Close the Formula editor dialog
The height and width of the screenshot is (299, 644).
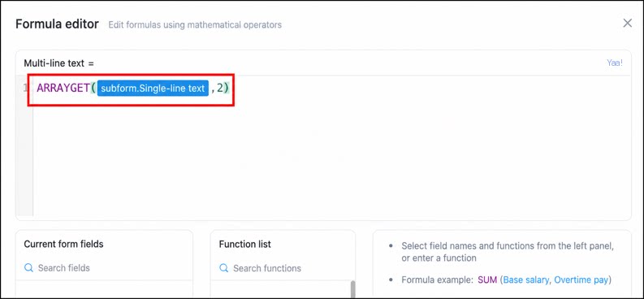[x=627, y=23]
